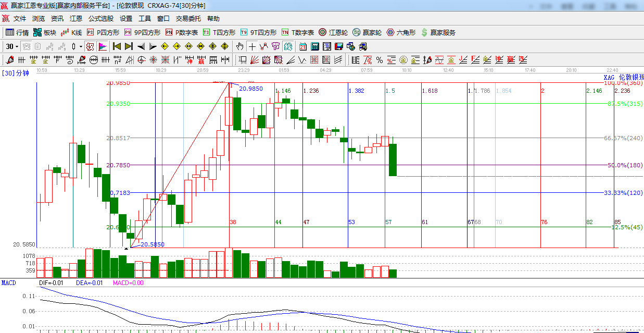This screenshot has height=333, width=644.
Task: Click the calendar icon in toolbar
Action: (302, 46)
